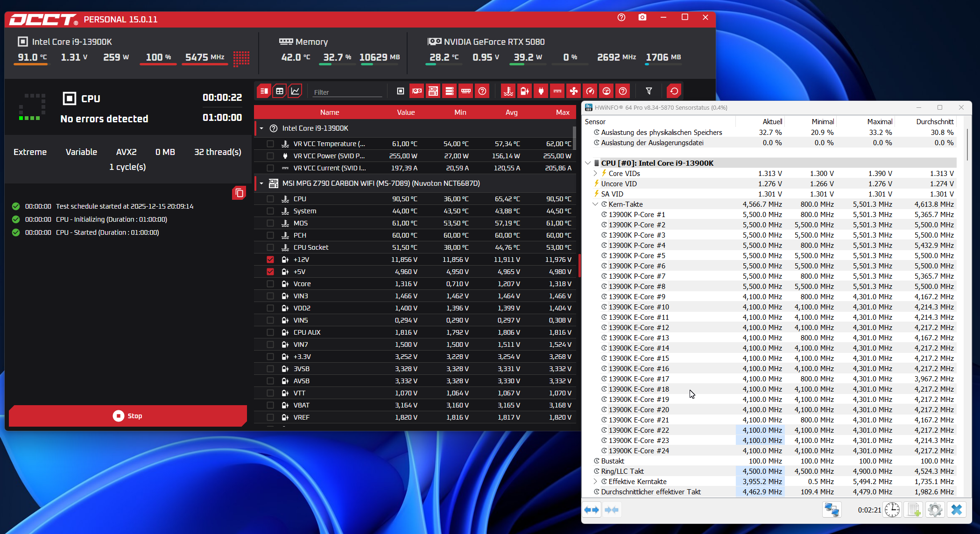Click HWiNFO start logging file icon
The height and width of the screenshot is (534, 980).
click(914, 510)
